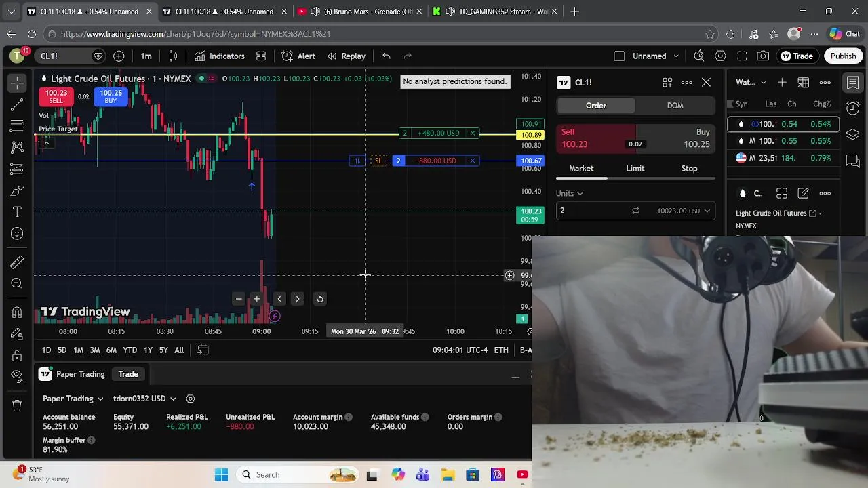Click the SL label on position line
The image size is (868, 488).
(x=378, y=161)
